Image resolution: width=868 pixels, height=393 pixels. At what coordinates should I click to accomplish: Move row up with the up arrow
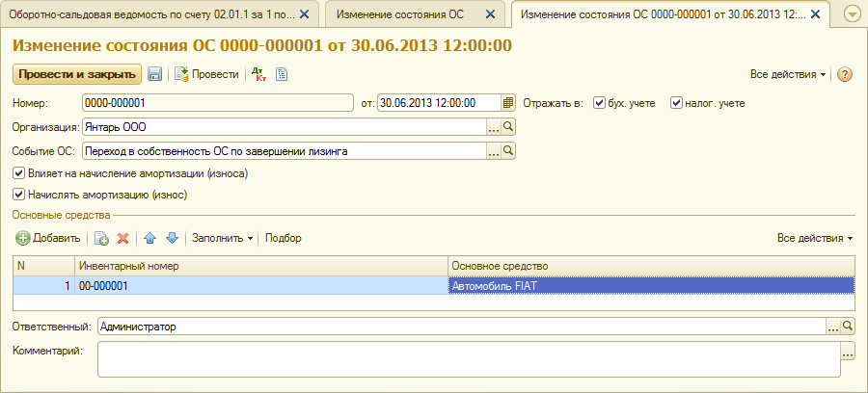click(x=149, y=238)
